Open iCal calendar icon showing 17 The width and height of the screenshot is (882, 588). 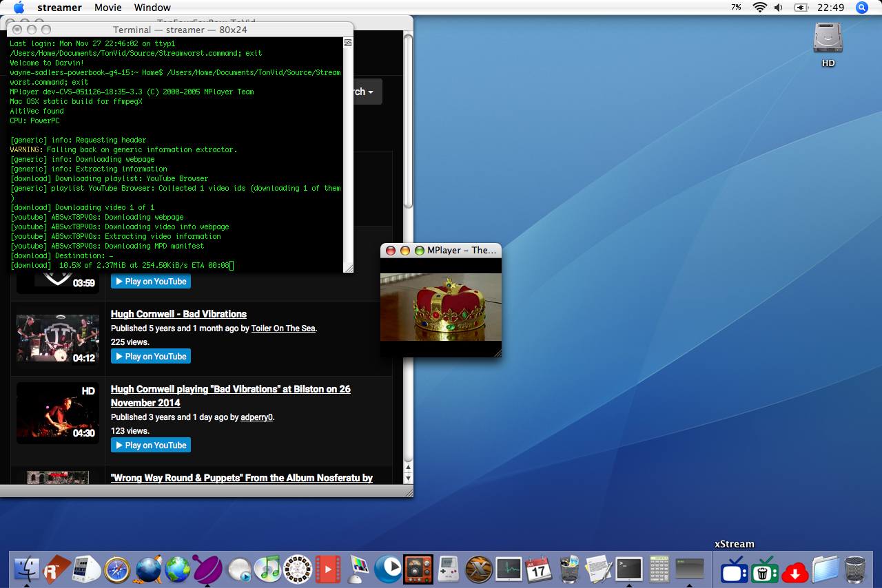[539, 569]
